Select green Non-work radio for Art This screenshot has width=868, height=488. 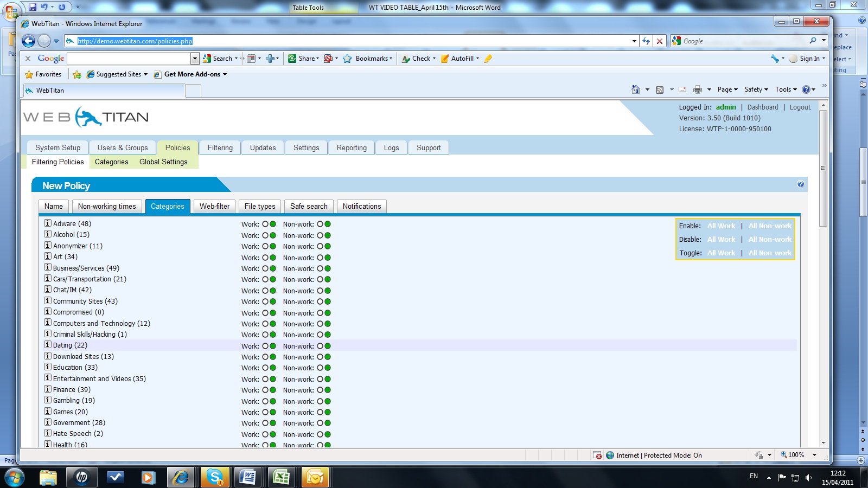328,258
